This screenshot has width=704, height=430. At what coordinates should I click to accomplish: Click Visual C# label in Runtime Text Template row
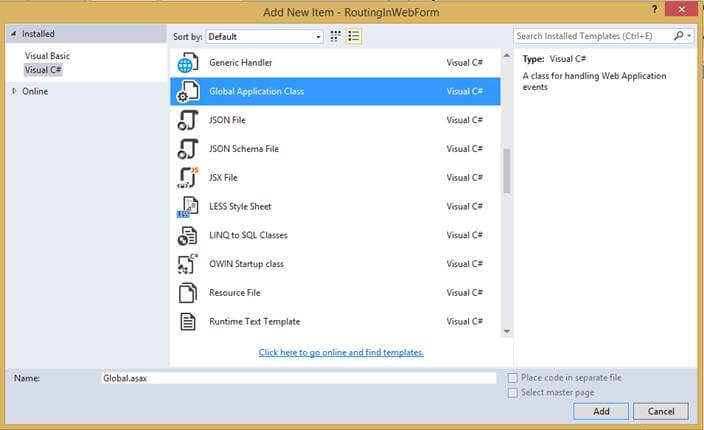pyautogui.click(x=464, y=321)
